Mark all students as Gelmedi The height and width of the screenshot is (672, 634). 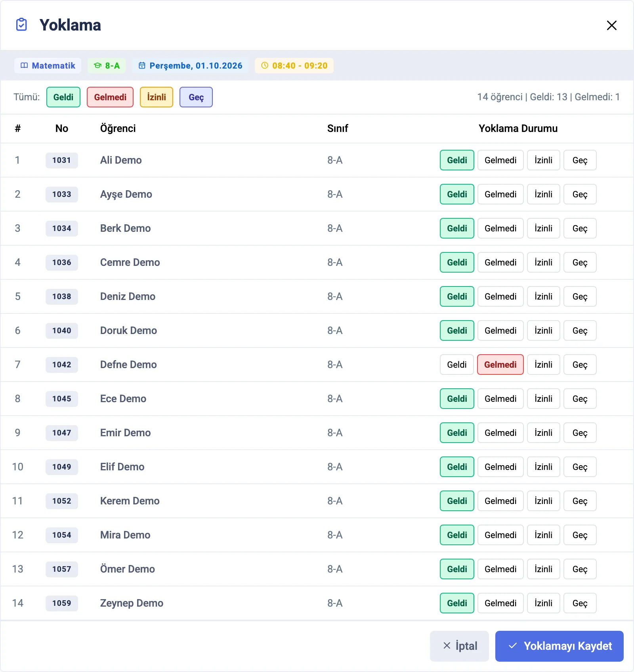pos(110,97)
